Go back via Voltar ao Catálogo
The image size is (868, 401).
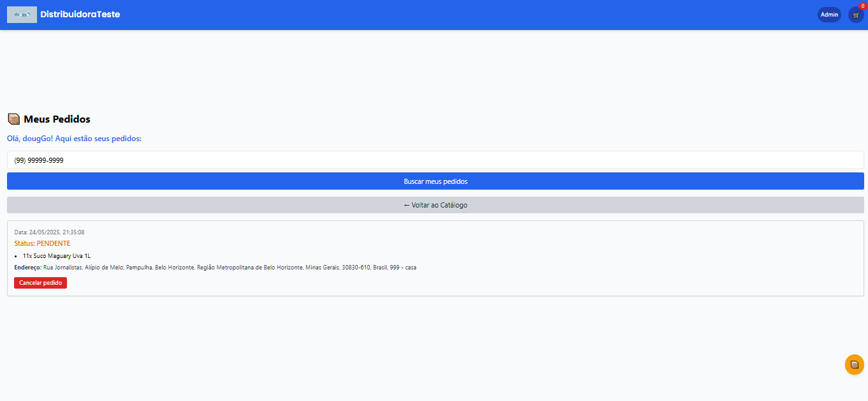(435, 205)
